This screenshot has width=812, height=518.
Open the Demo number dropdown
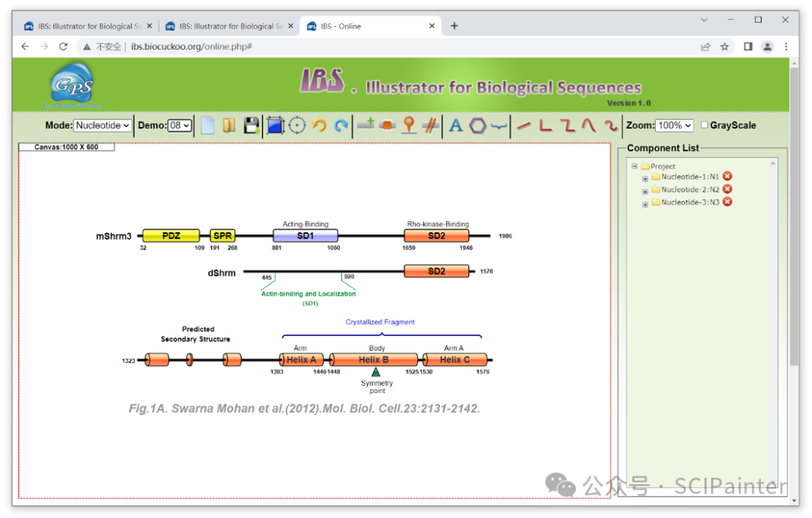[x=180, y=126]
